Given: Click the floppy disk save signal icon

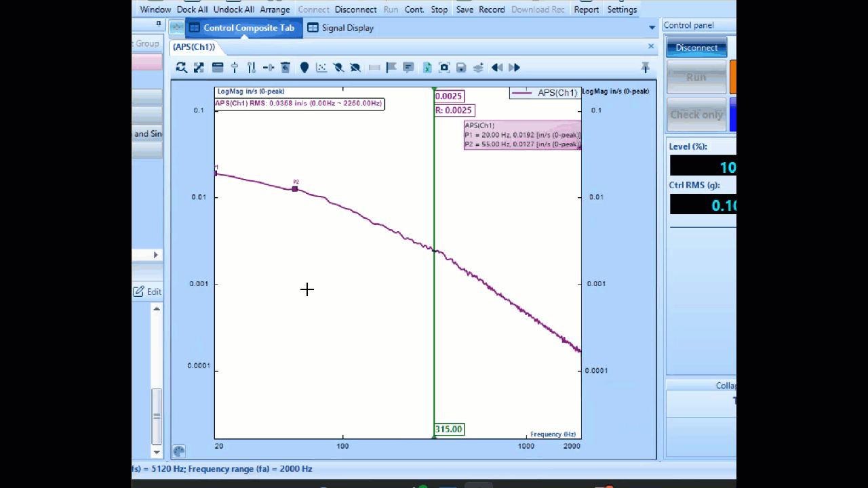Looking at the screenshot, I should click(x=461, y=68).
